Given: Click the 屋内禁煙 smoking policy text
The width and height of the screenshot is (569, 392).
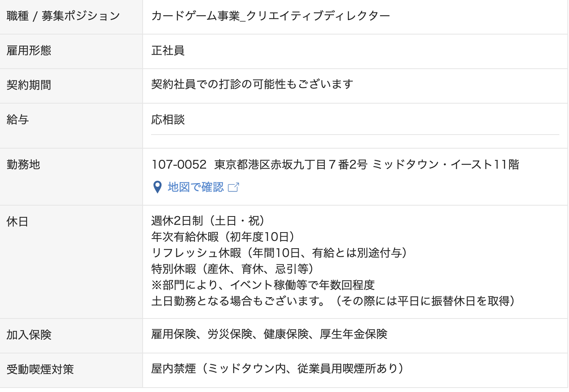Looking at the screenshot, I should (x=277, y=369).
